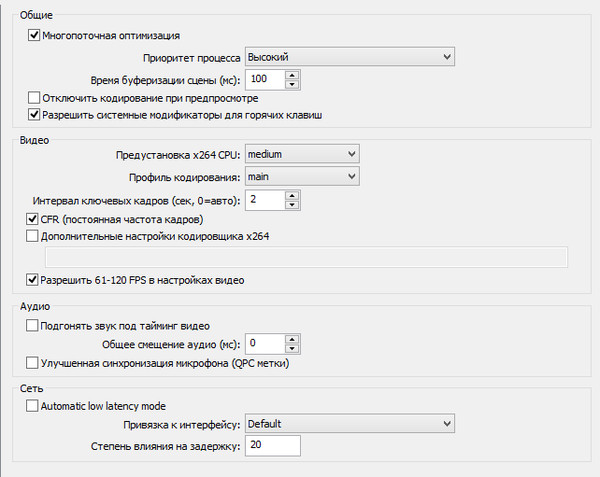Open Приоритет процесса dropdown

pos(350,57)
